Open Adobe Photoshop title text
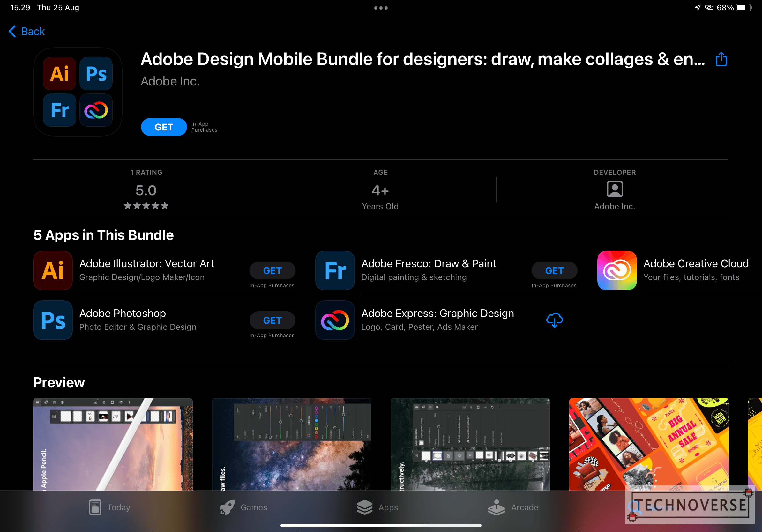The width and height of the screenshot is (762, 532). pos(123,314)
